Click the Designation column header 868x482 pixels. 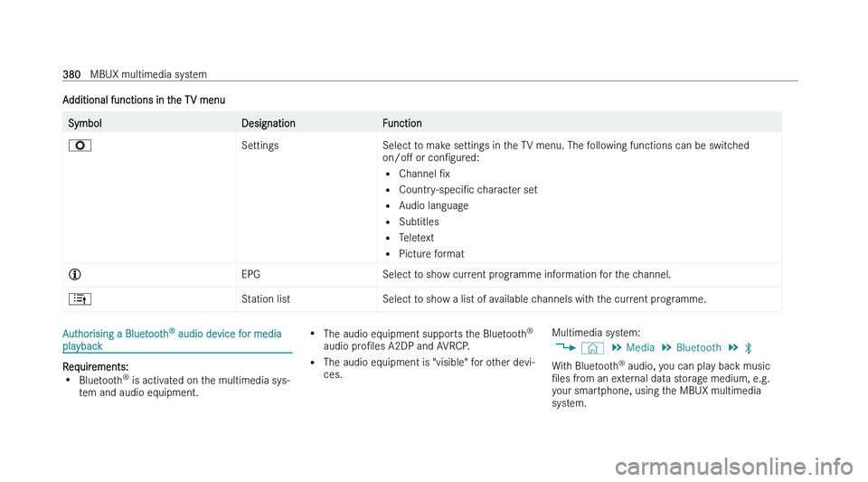coord(269,123)
